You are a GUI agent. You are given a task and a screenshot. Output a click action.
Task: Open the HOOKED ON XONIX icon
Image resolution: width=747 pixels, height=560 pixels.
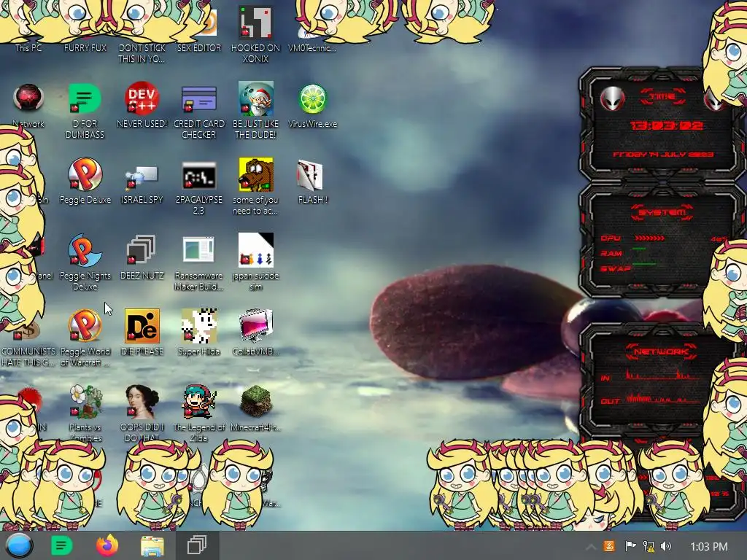[256, 23]
